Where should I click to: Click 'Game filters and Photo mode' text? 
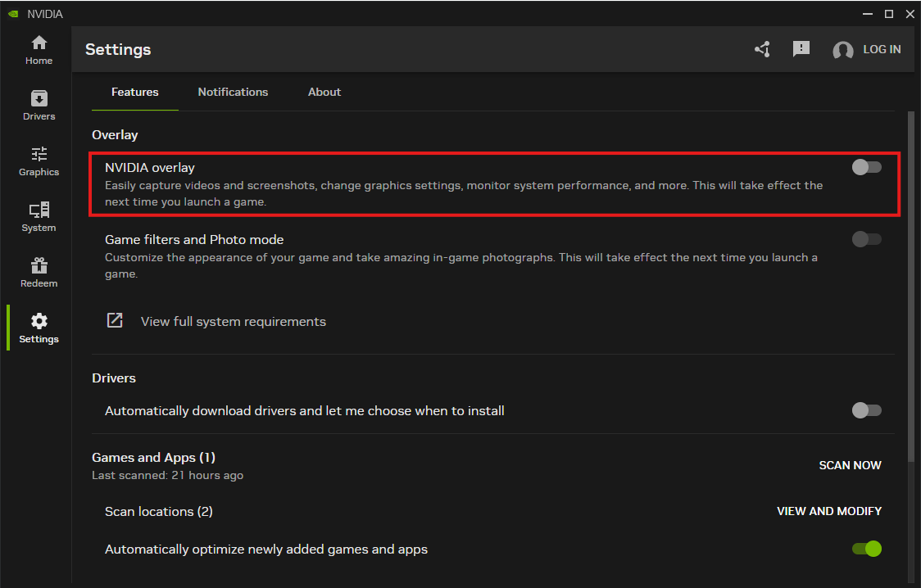click(x=194, y=239)
